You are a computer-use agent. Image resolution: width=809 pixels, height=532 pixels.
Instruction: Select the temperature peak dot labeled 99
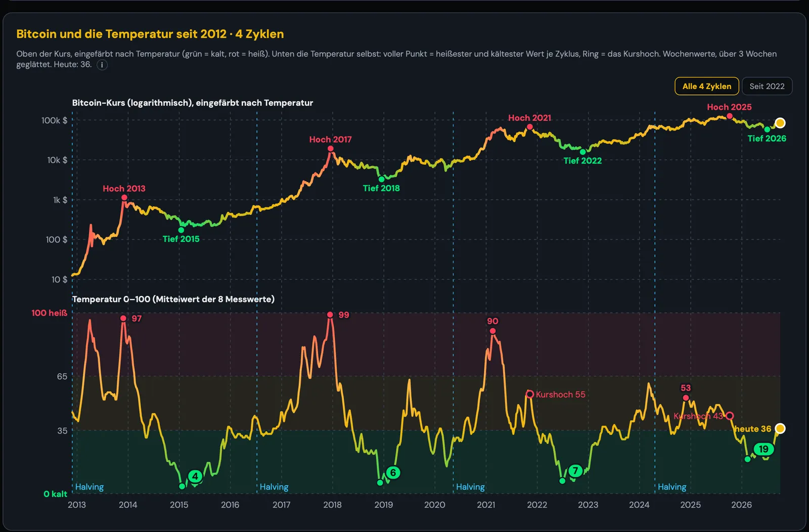[330, 315]
